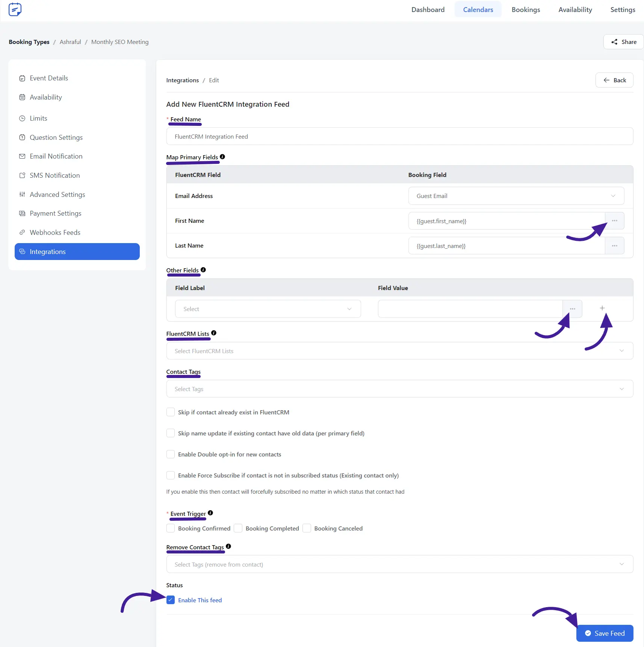Click the Integrations breadcrumb link
The image size is (644, 647).
point(183,80)
